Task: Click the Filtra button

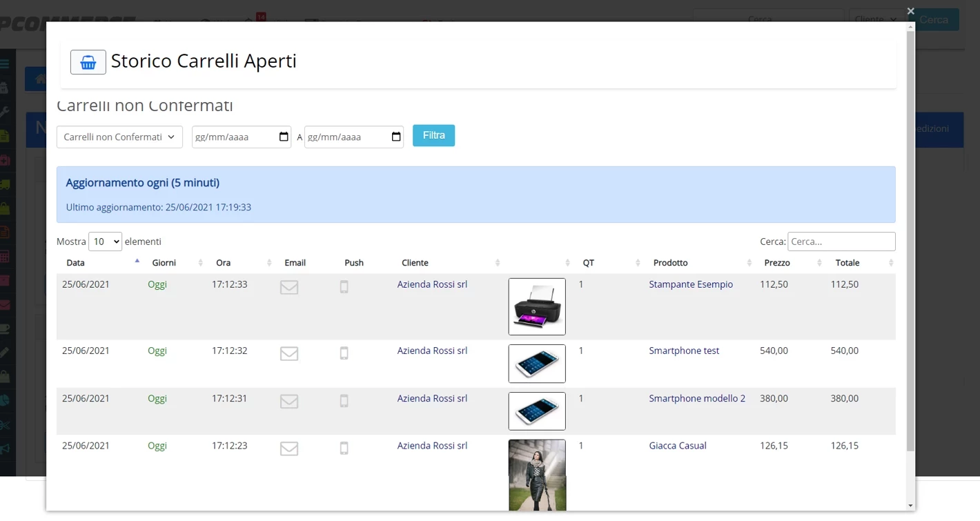Action: 433,135
